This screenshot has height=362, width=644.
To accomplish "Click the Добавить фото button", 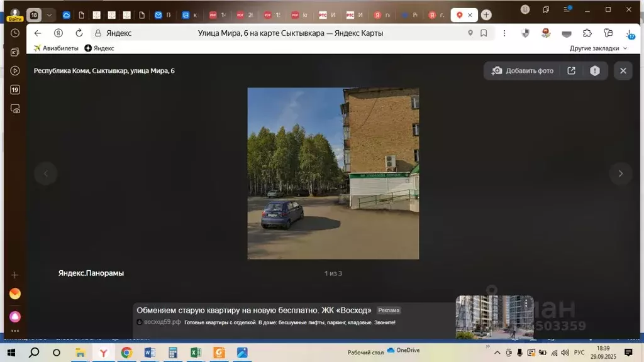I will point(523,71).
